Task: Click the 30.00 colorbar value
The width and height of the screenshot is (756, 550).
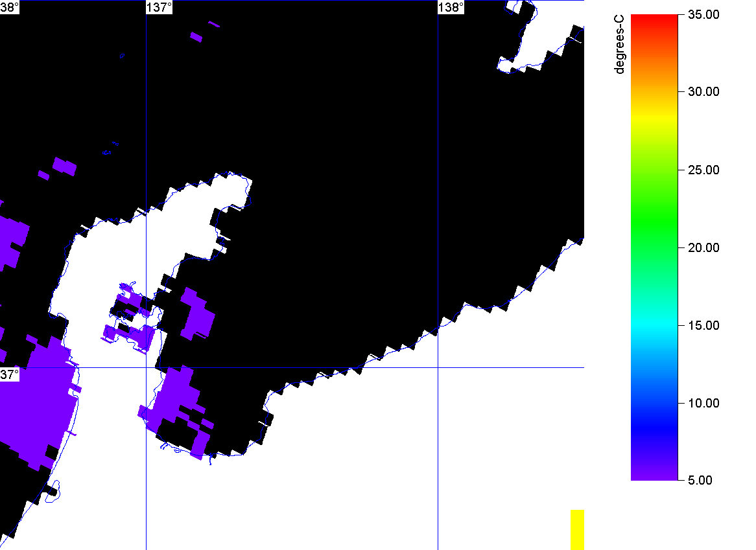Action: click(703, 91)
